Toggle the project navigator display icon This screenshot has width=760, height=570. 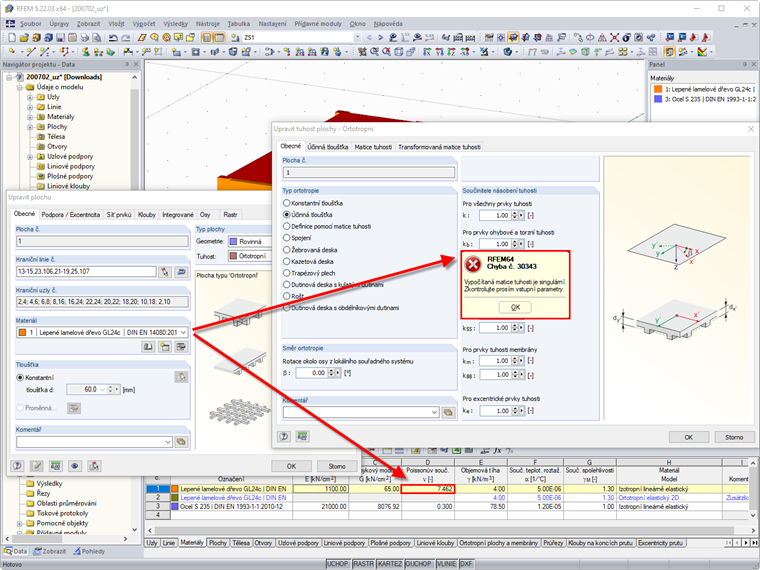click(207, 37)
